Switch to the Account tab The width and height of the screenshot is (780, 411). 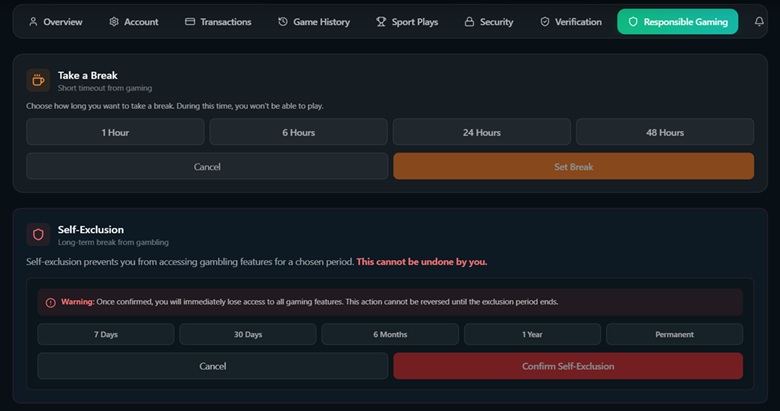point(133,22)
